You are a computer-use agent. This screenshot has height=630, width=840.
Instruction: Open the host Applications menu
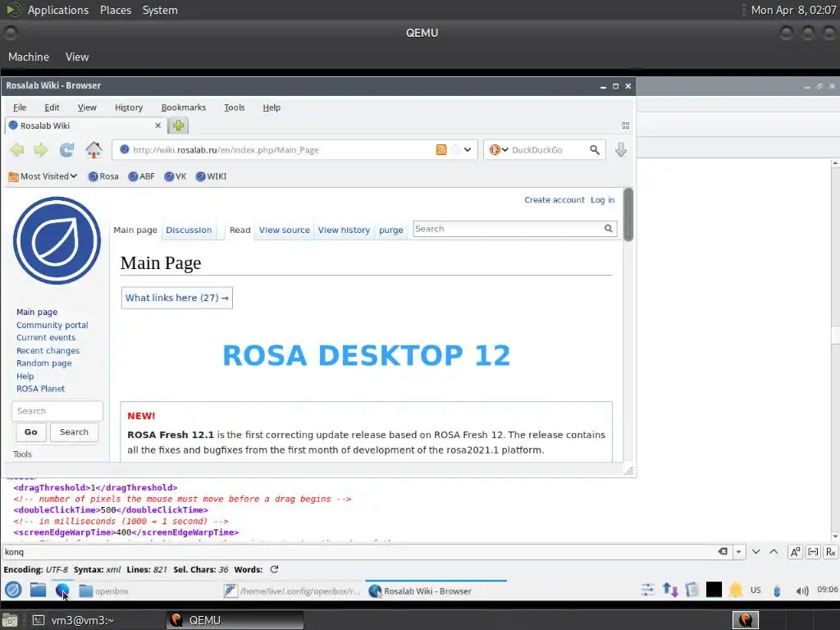58,10
